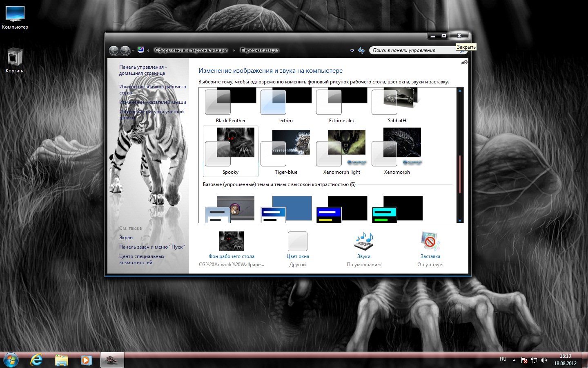Open the Sounds icon
This screenshot has width=588, height=368.
click(363, 241)
